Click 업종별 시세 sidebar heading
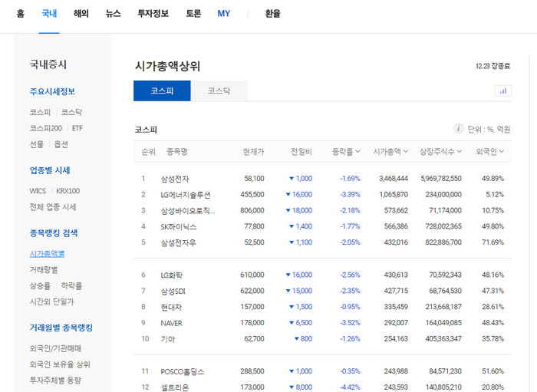Screen dimensions: 537x392 pos(50,170)
